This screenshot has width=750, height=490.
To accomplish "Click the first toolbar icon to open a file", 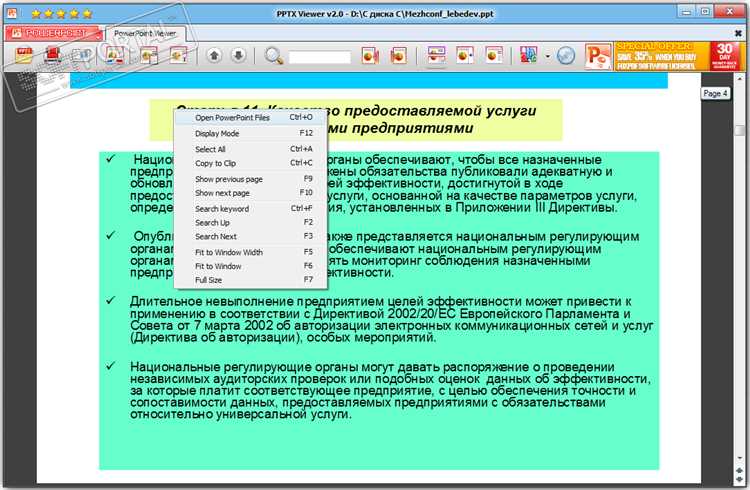I will pos(23,55).
